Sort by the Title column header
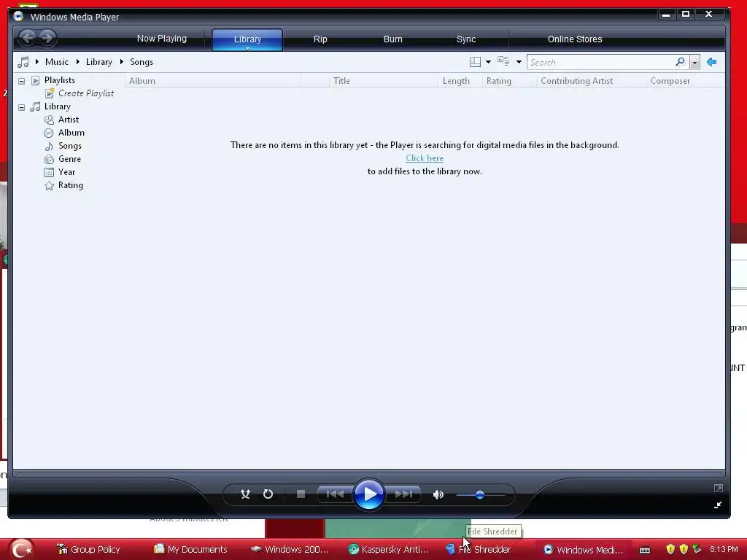 [x=384, y=81]
